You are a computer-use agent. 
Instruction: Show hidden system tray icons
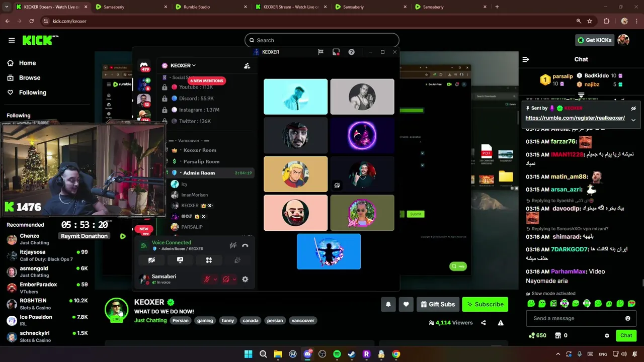click(558, 354)
